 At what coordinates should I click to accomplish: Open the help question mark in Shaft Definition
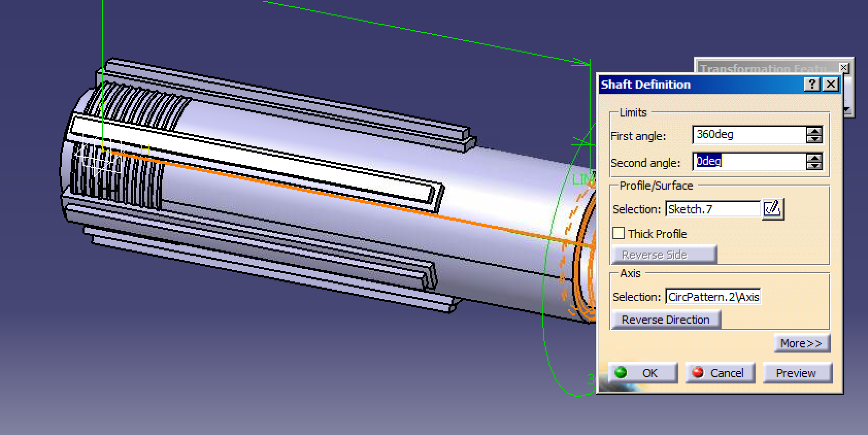812,85
